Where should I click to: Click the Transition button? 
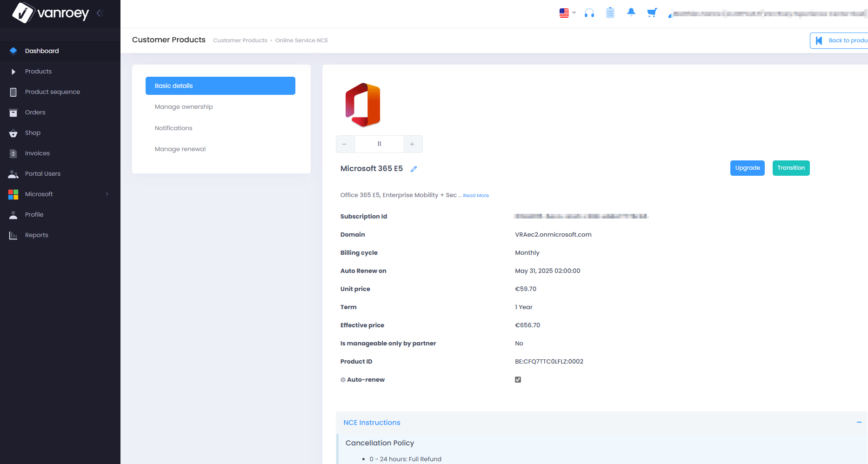click(x=791, y=168)
